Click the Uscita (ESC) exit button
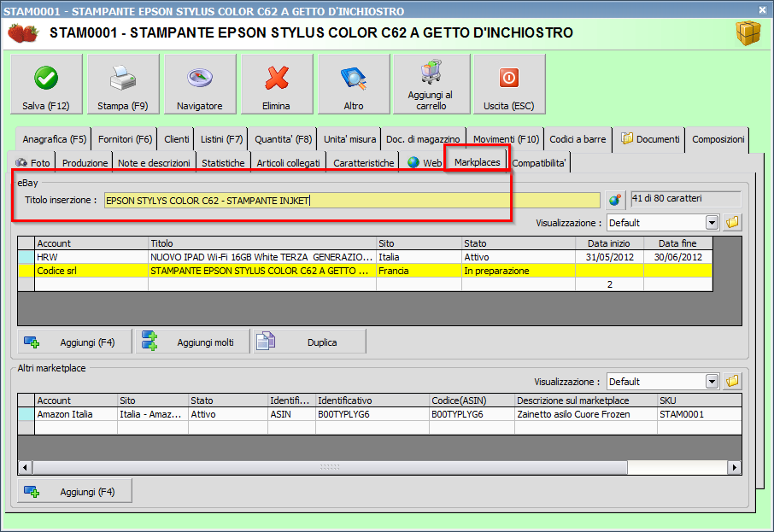Viewport: 774px width, 532px height. 509,85
